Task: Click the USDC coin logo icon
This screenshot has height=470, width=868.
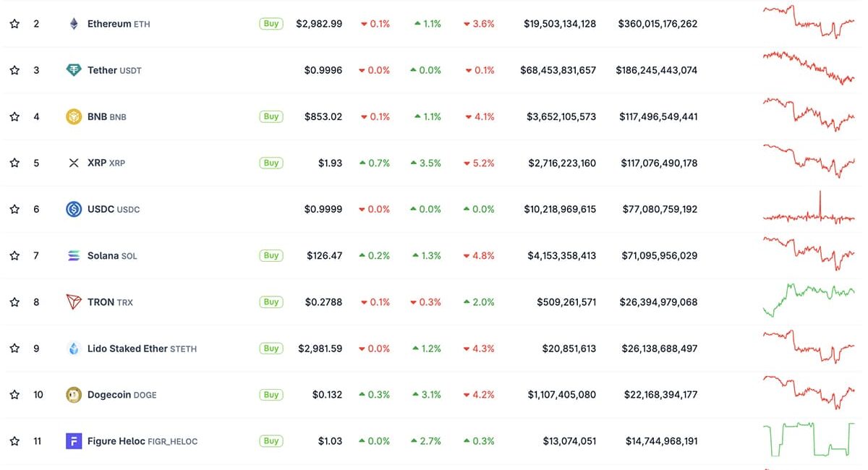Action: 73,209
